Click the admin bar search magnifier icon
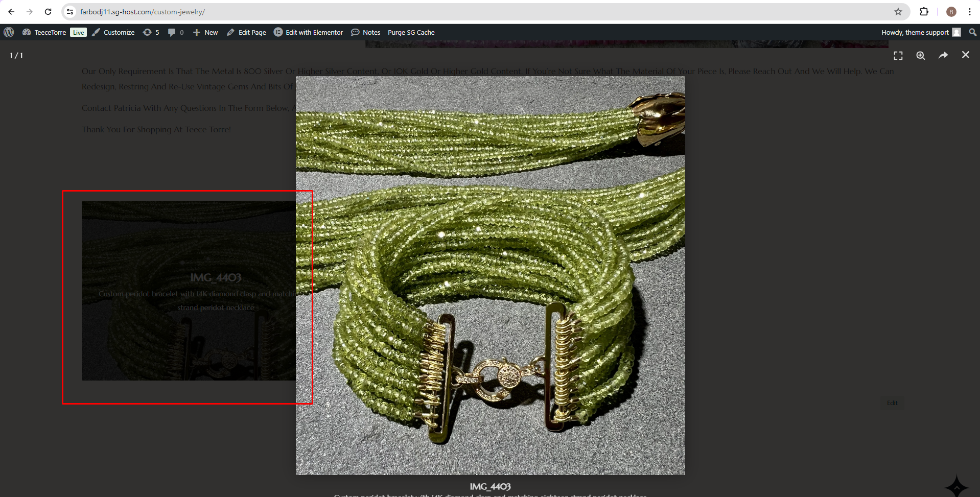The width and height of the screenshot is (980, 497). (972, 32)
